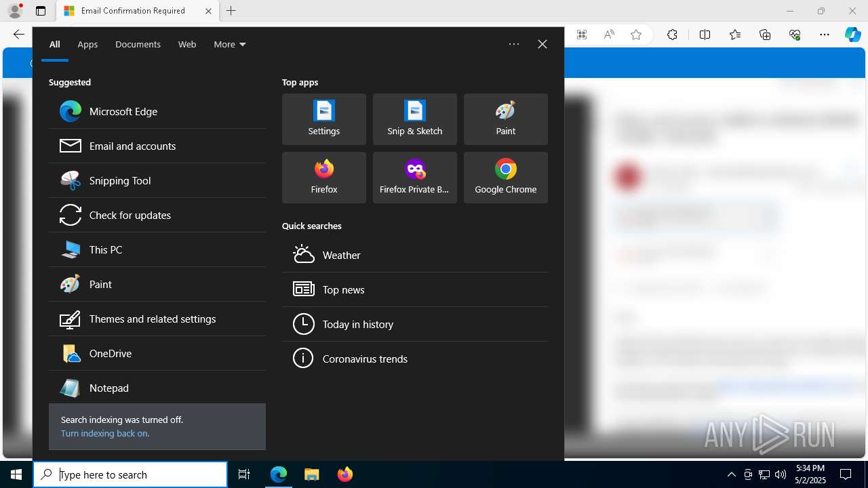Open network status in system tray
The image size is (868, 488).
[x=764, y=474]
